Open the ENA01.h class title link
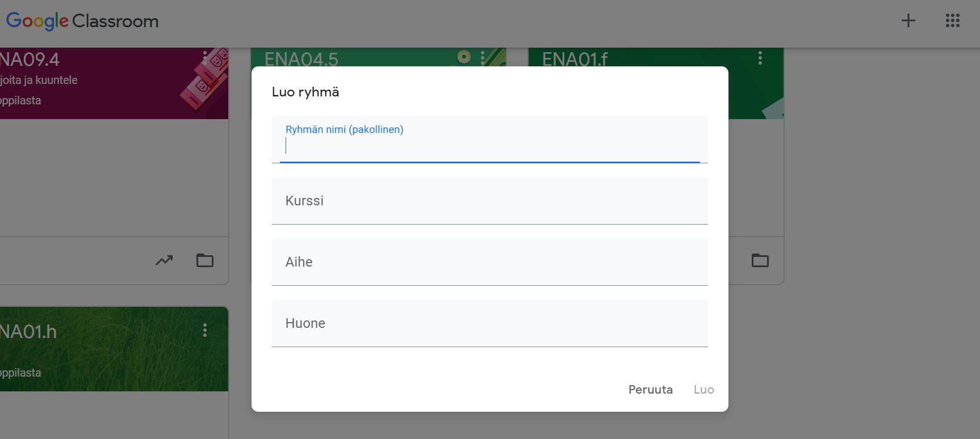 (x=28, y=332)
